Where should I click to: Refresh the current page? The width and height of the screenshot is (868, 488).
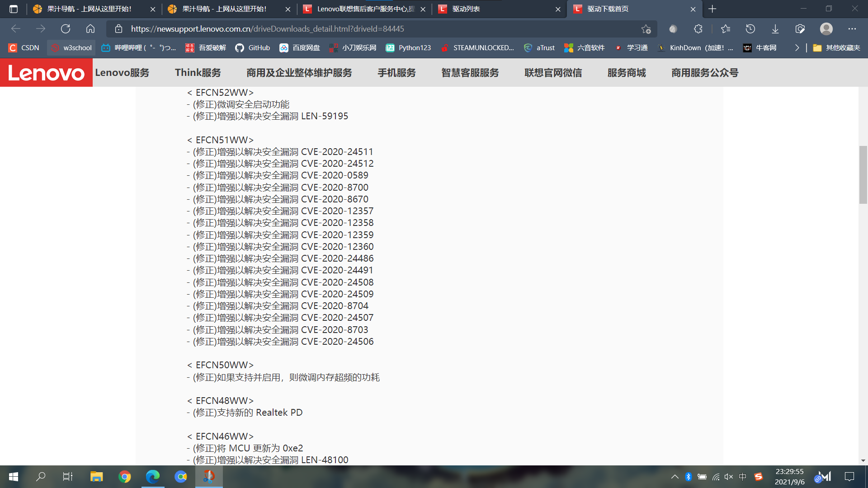point(66,28)
